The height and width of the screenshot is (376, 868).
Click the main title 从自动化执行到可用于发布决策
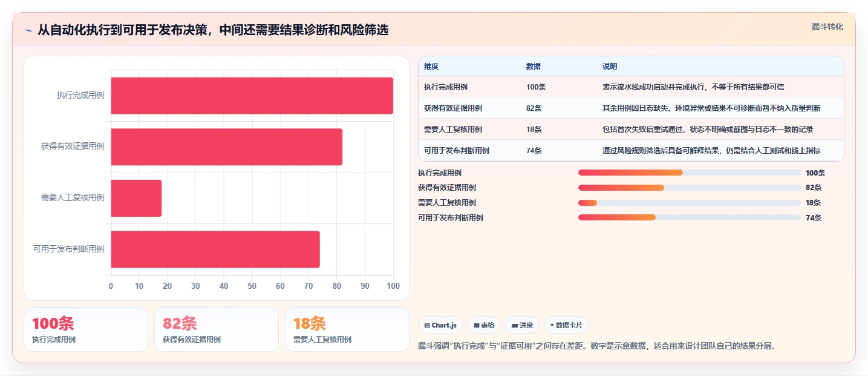[213, 30]
